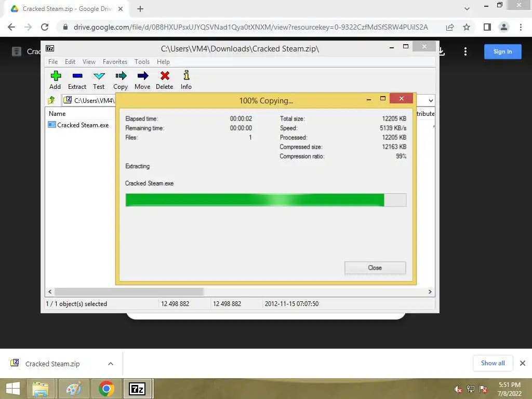Click the 7-Zip taskbar icon
The image size is (532, 399).
pos(138,389)
